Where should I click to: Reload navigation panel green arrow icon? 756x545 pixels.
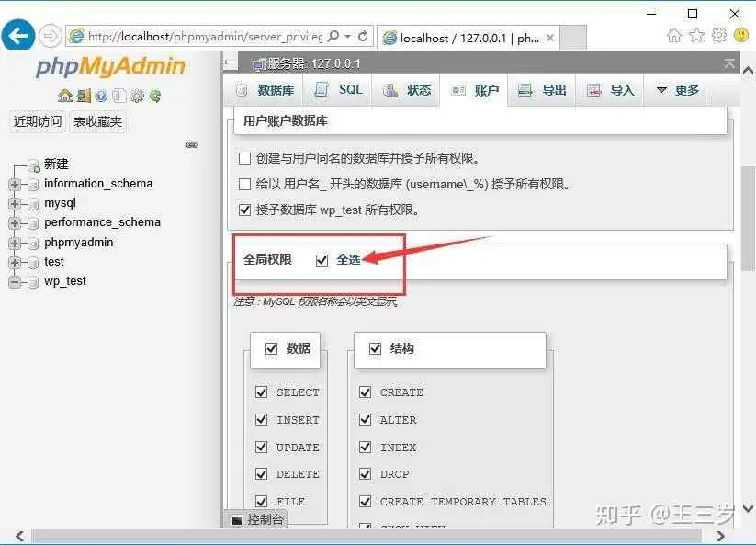(154, 96)
